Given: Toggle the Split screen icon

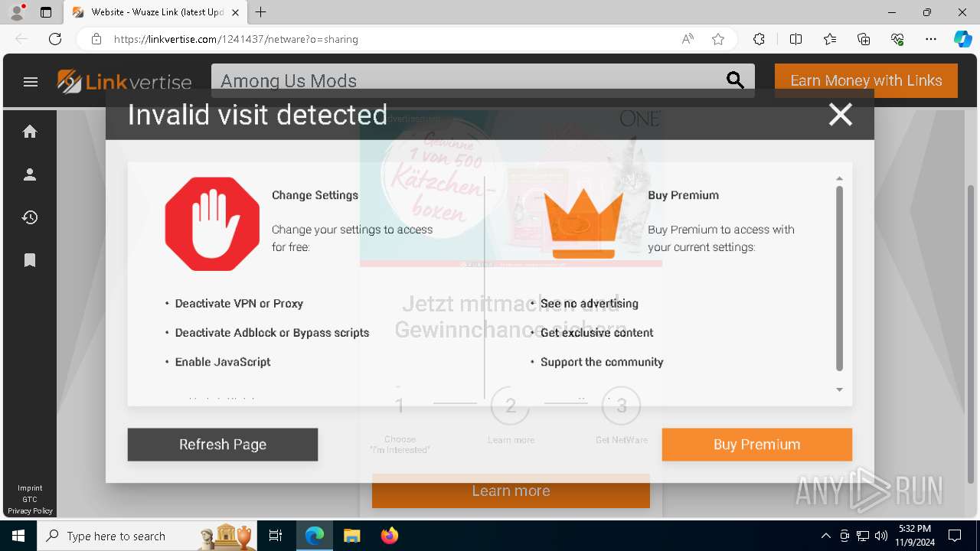Looking at the screenshot, I should coord(795,39).
